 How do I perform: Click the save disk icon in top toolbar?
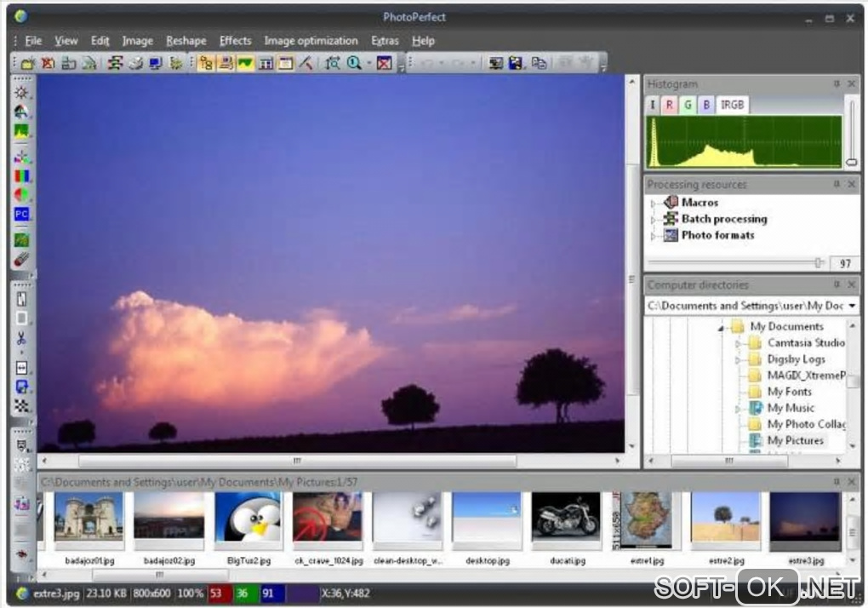pos(516,63)
